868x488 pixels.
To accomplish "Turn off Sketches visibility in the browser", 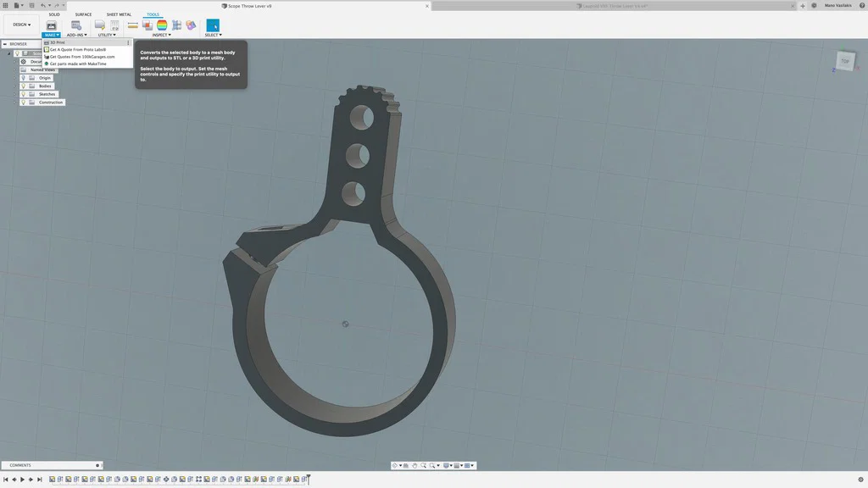I will pyautogui.click(x=24, y=94).
